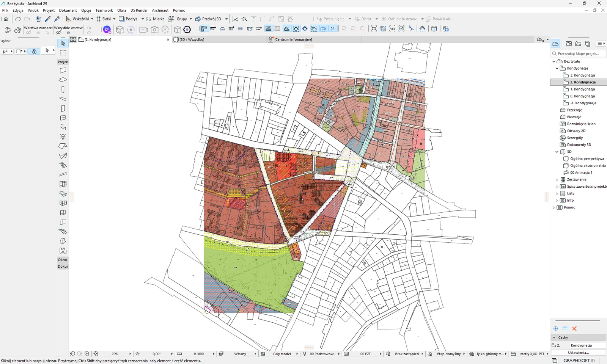Choose the Slab tool in toolbox

pyautogui.click(x=63, y=80)
